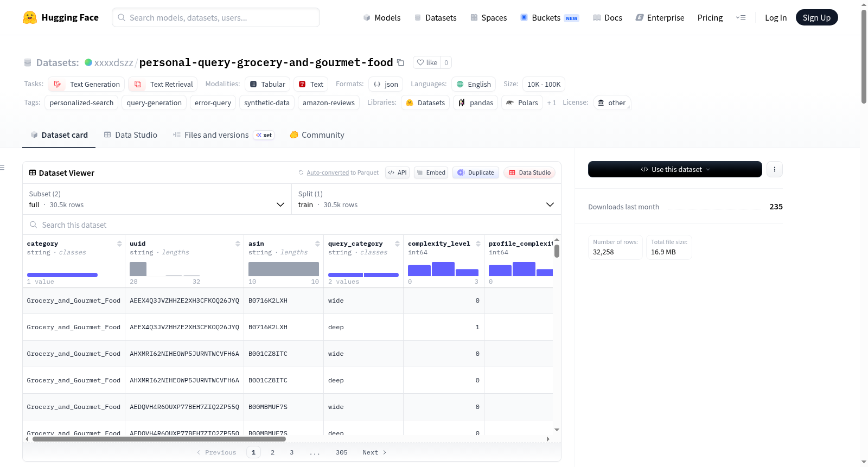
Task: Click the English language tag
Action: tap(474, 84)
